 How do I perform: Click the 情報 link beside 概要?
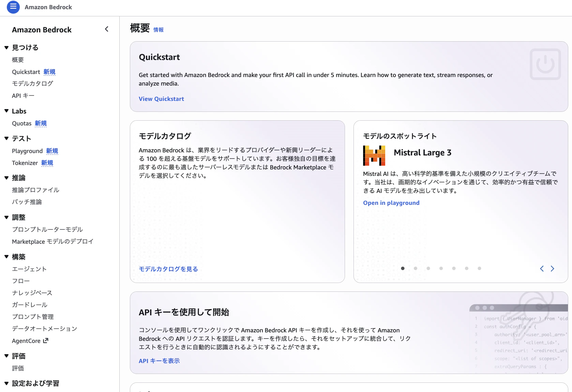pyautogui.click(x=159, y=30)
